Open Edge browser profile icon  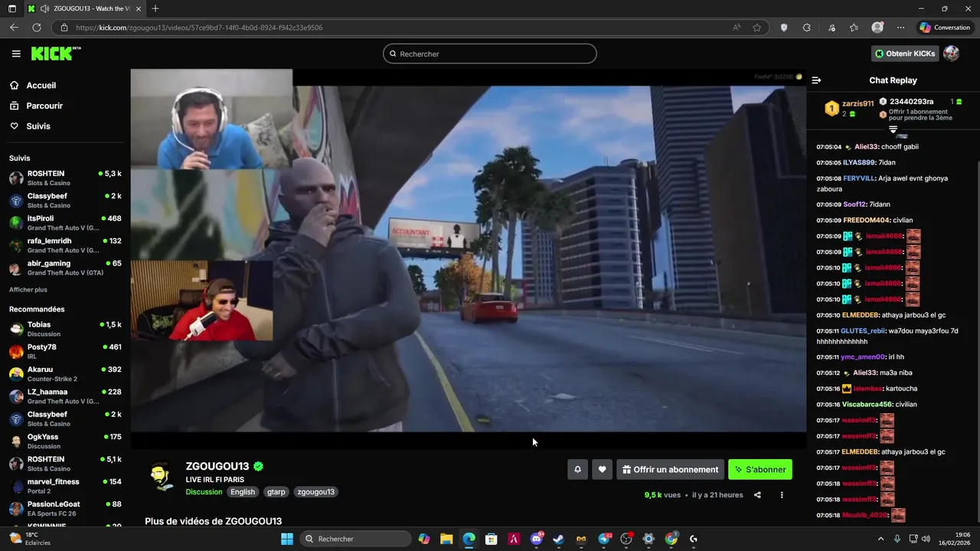click(x=877, y=28)
